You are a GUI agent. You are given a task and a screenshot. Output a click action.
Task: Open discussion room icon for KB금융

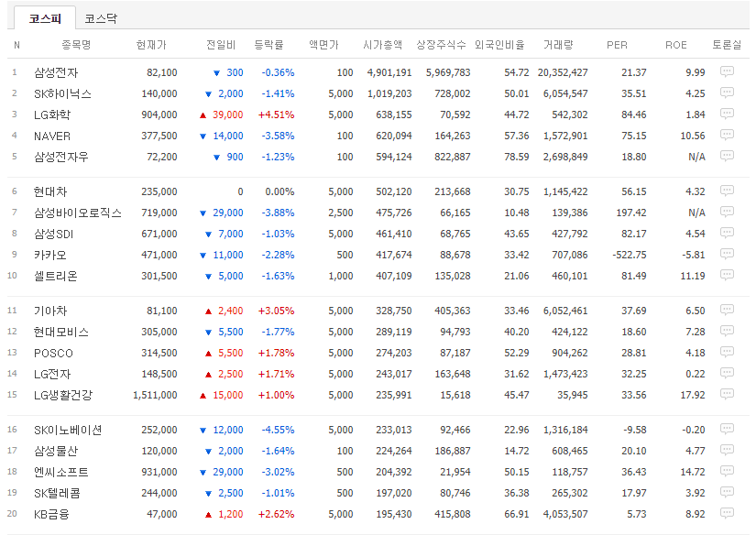tap(727, 513)
